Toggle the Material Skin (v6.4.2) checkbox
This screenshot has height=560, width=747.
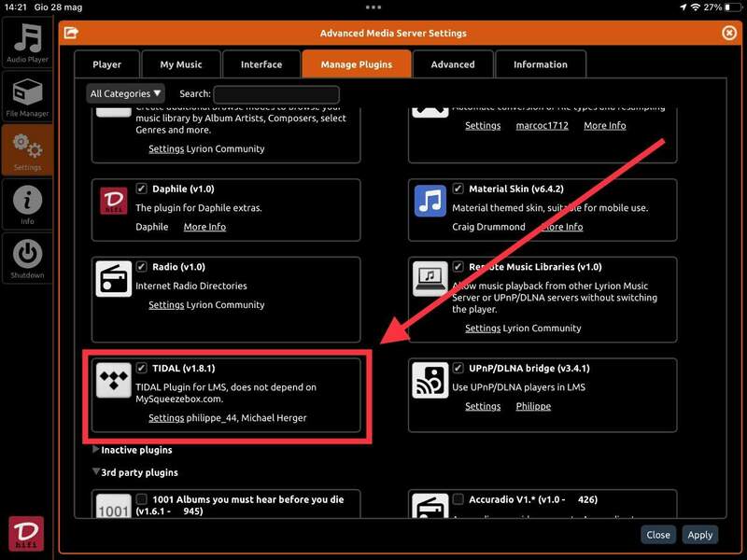(x=458, y=189)
